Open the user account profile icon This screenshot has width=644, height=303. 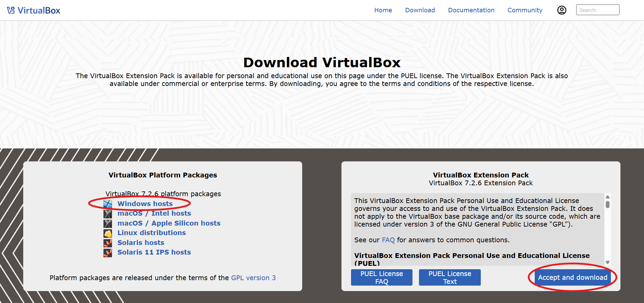(562, 10)
